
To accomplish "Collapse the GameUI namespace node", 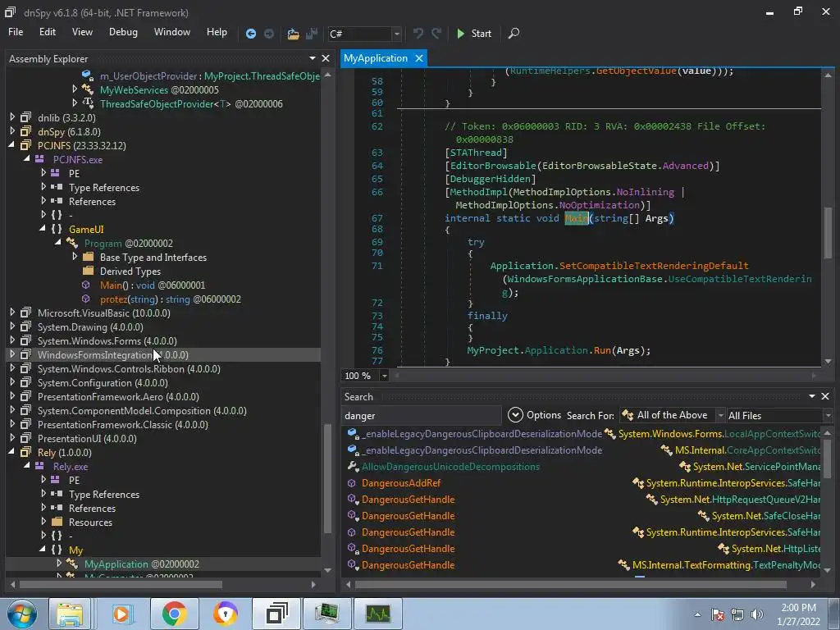I will pos(43,229).
